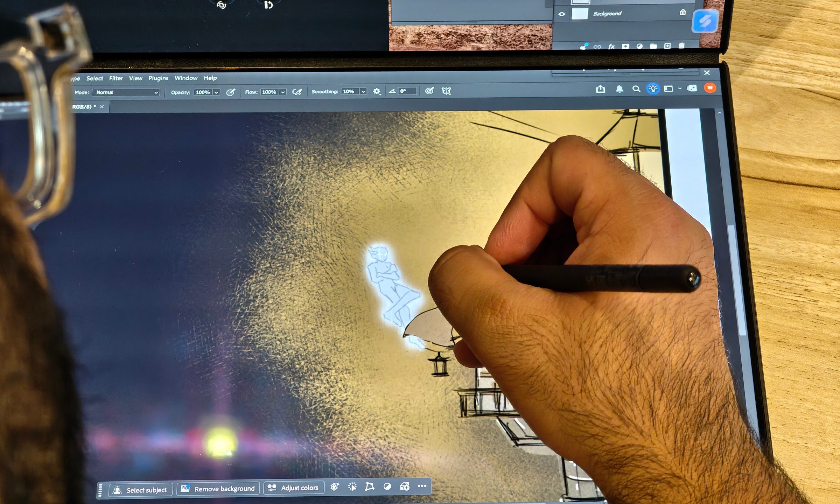Viewport: 840px width, 504px height.
Task: Click the generative fill sparkle icon in contextual bar
Action: (x=335, y=487)
